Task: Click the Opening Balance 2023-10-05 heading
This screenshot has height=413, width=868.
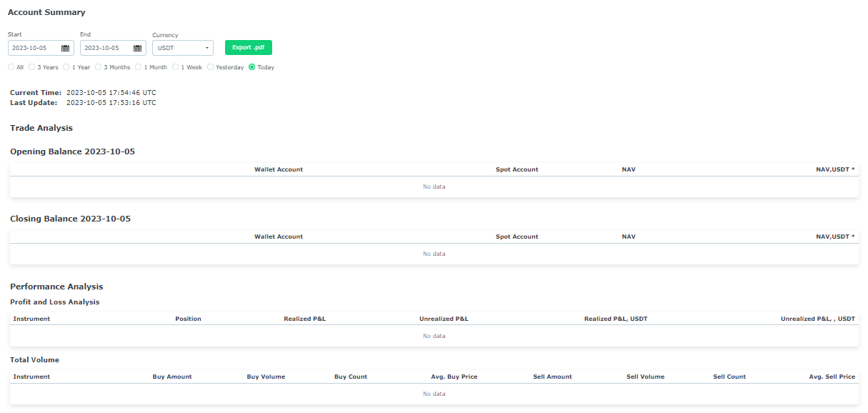Action: (72, 151)
